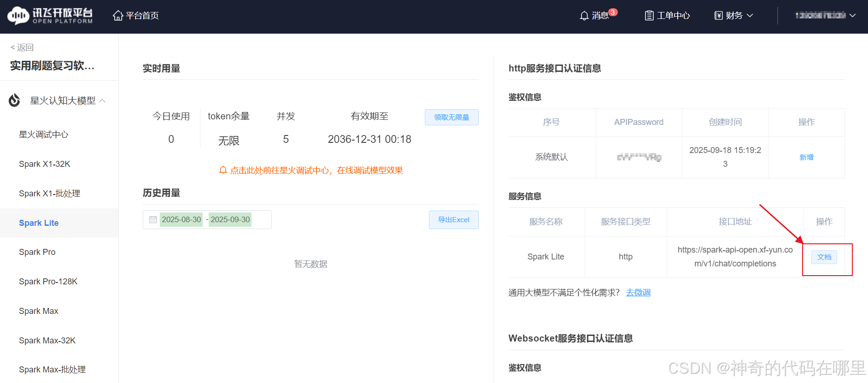The width and height of the screenshot is (868, 383).
Task: Click the end date 2025-09-30 field
Action: [230, 220]
